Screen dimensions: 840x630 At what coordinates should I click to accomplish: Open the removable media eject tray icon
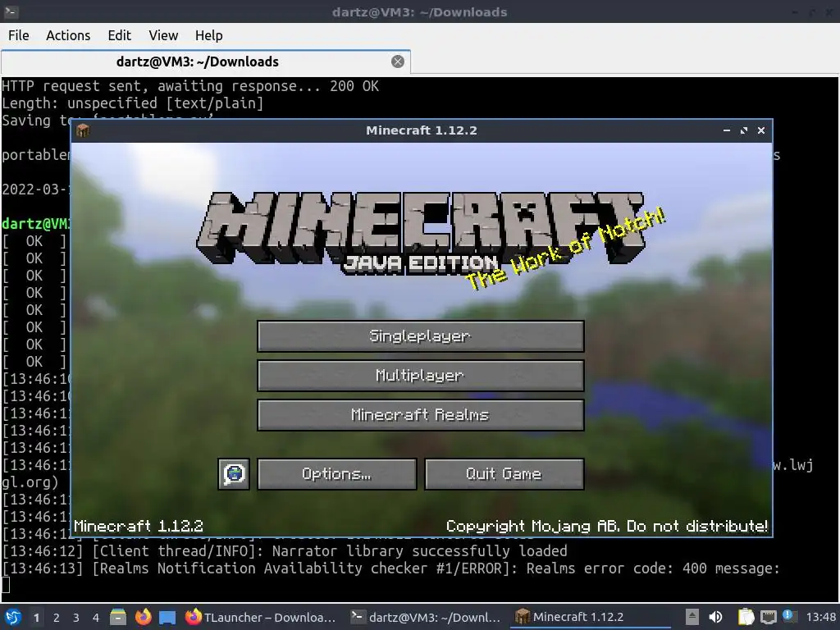pyautogui.click(x=692, y=617)
